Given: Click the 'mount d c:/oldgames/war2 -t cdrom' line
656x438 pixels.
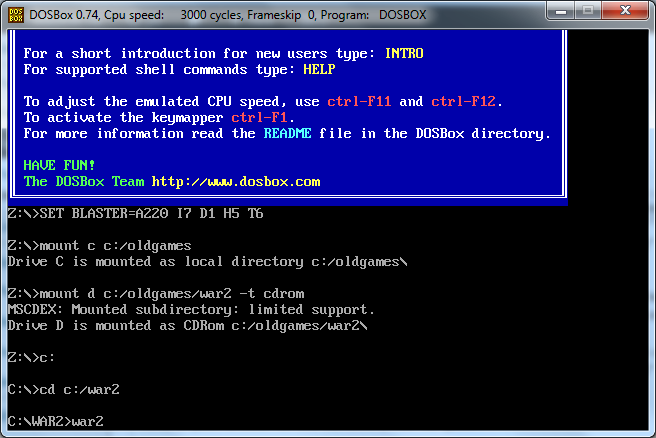Looking at the screenshot, I should coord(156,294).
